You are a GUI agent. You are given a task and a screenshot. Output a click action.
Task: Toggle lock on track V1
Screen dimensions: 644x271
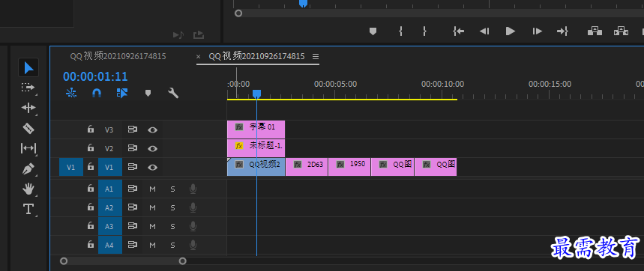point(91,167)
